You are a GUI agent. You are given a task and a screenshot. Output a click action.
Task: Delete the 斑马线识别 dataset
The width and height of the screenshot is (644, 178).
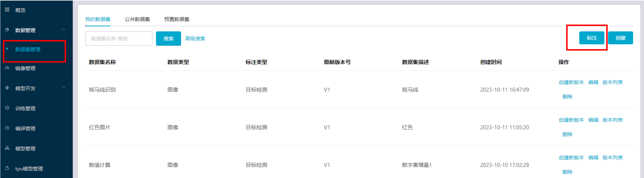click(x=567, y=97)
